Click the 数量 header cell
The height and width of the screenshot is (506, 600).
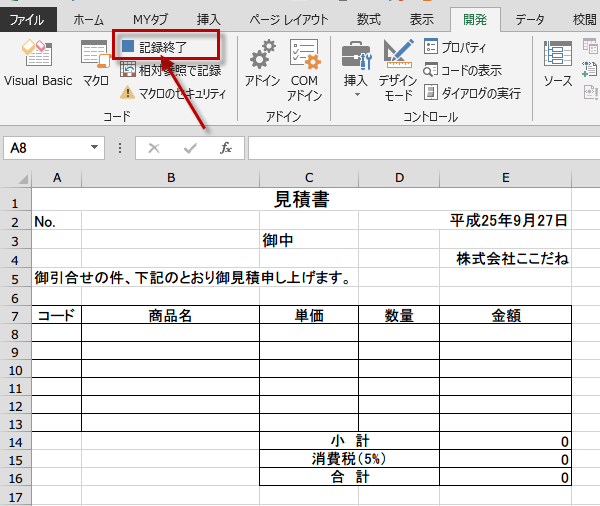pos(399,315)
